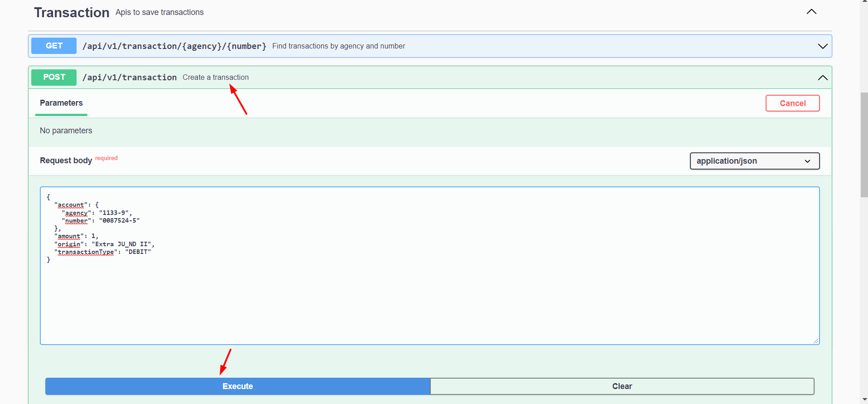Click the scrollbar up arrow
This screenshot has height=404, width=868.
click(864, 2)
